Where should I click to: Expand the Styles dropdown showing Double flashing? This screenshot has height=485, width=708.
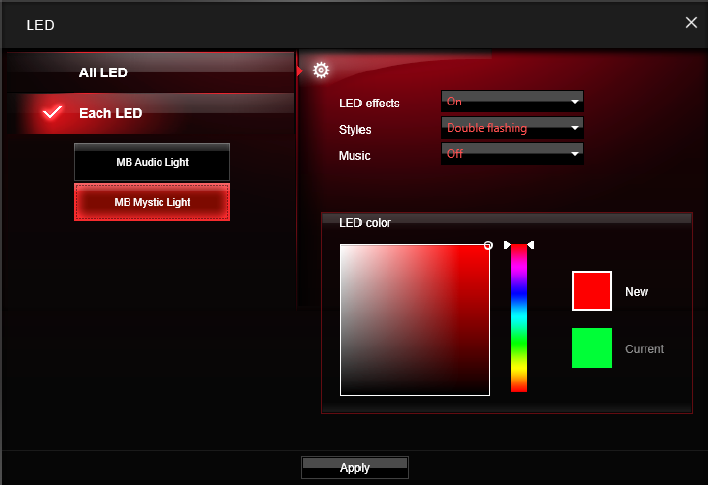click(512, 128)
